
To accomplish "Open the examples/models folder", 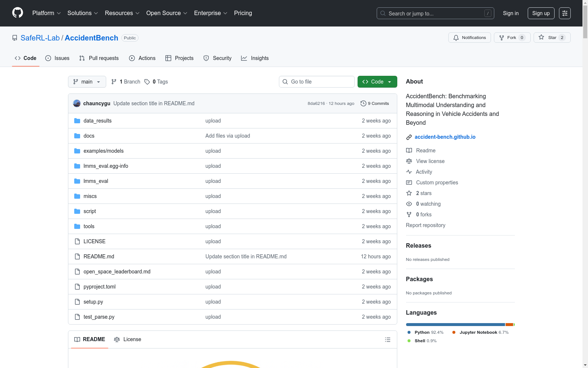I will [x=104, y=151].
